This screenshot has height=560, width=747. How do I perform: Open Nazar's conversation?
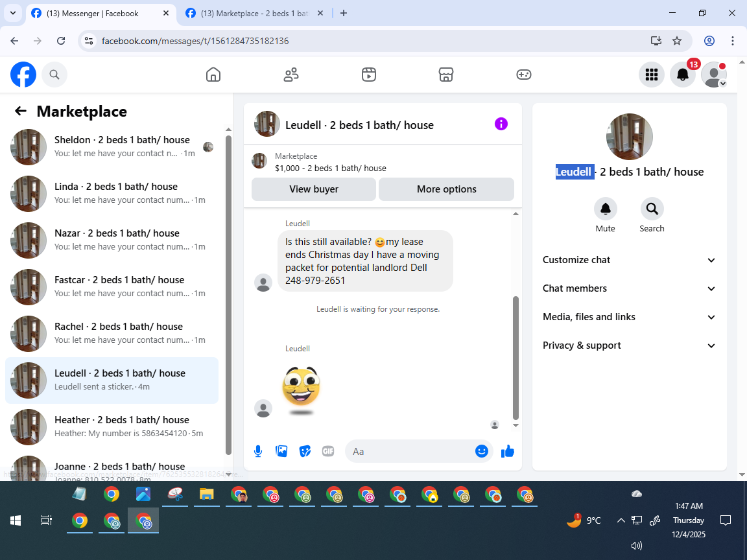(x=112, y=240)
